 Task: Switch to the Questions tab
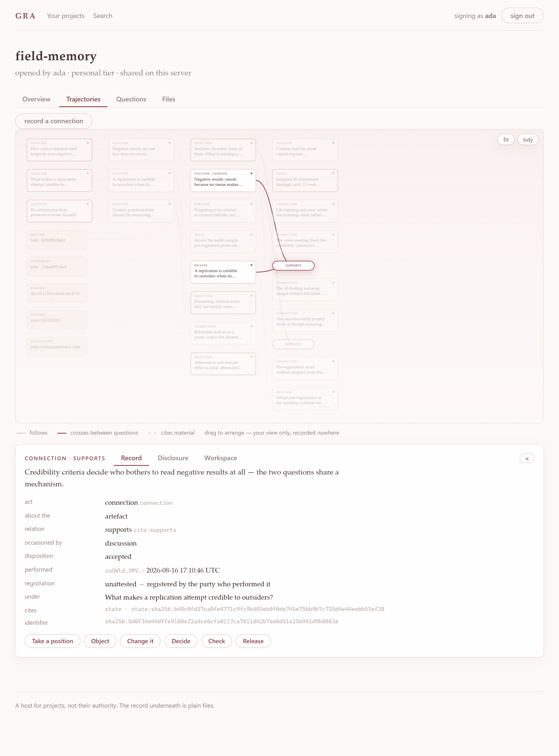pos(131,99)
